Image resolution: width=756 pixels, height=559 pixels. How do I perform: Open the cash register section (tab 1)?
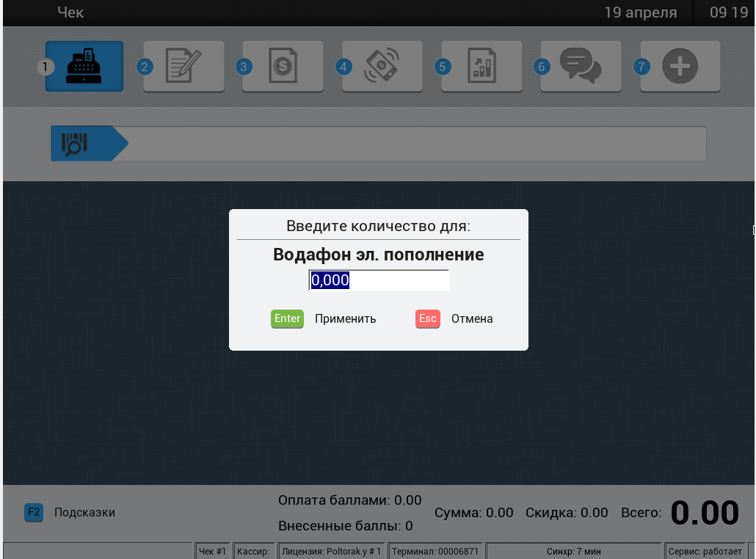tap(84, 66)
